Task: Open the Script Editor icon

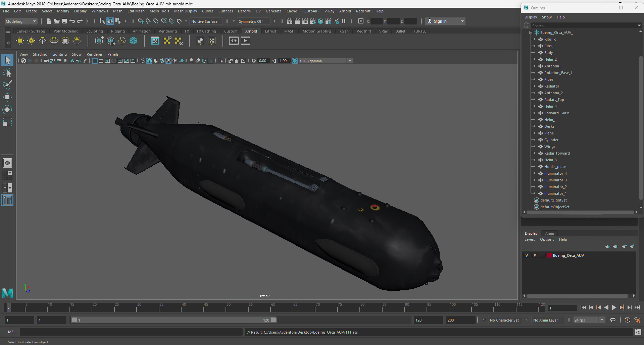Action: [638, 332]
